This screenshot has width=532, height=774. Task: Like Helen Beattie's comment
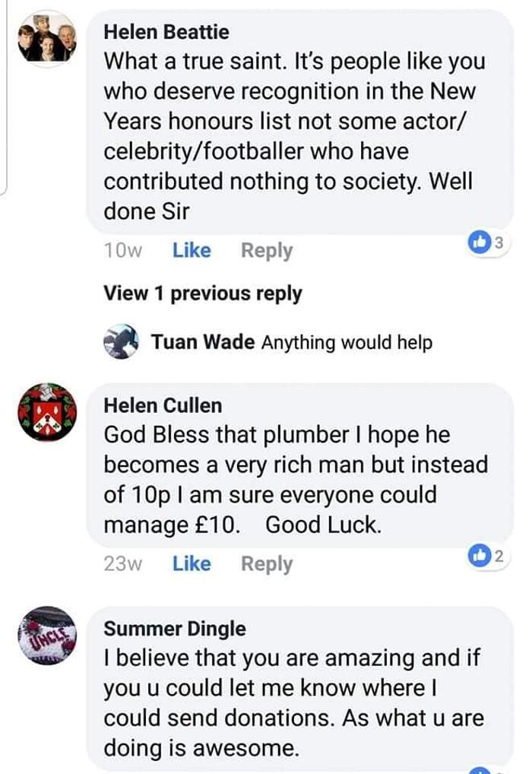point(192,250)
